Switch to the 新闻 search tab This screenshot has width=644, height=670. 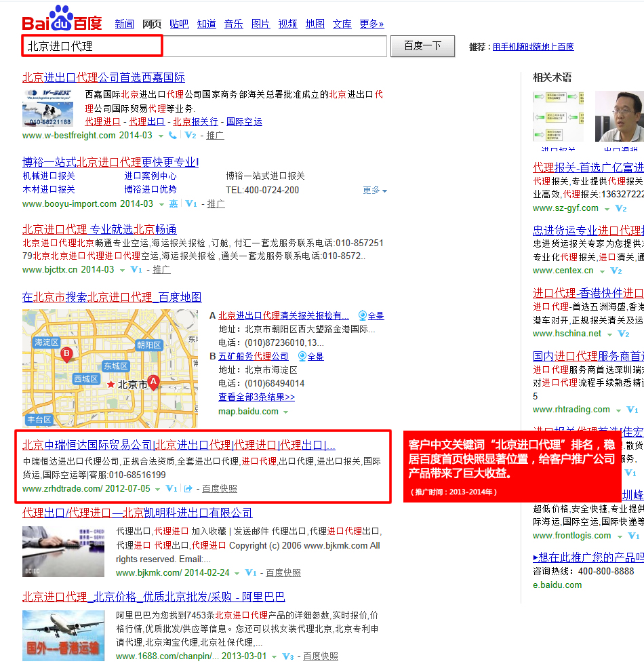point(124,24)
